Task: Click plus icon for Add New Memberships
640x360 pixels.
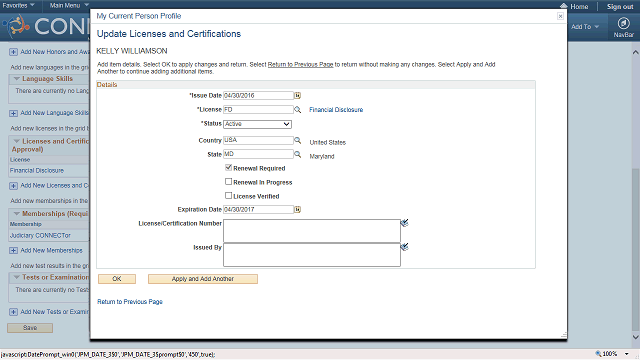Action: click(13, 251)
